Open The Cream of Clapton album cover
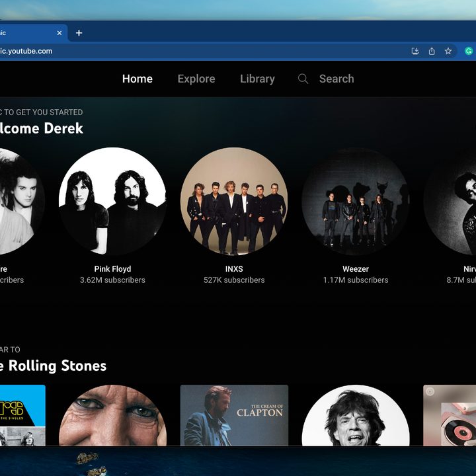476x476 pixels. point(234,415)
